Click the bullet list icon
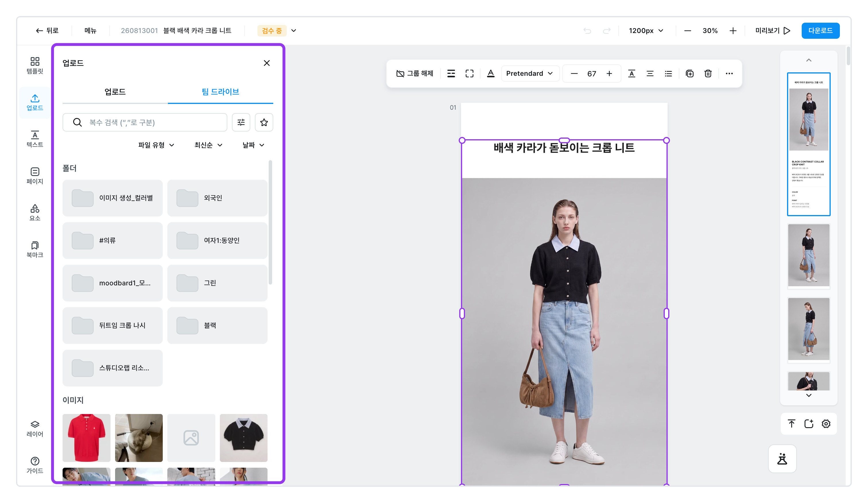Screen dimensions: 868x503 (x=668, y=73)
